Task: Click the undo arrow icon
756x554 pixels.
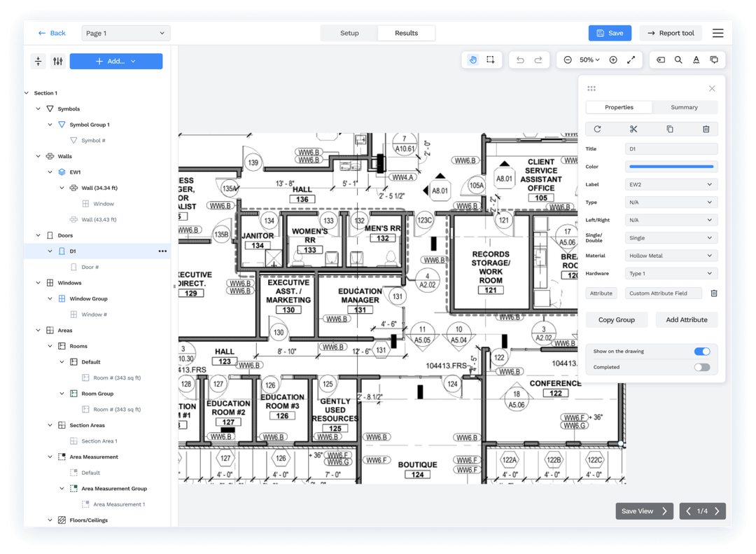Action: [520, 60]
